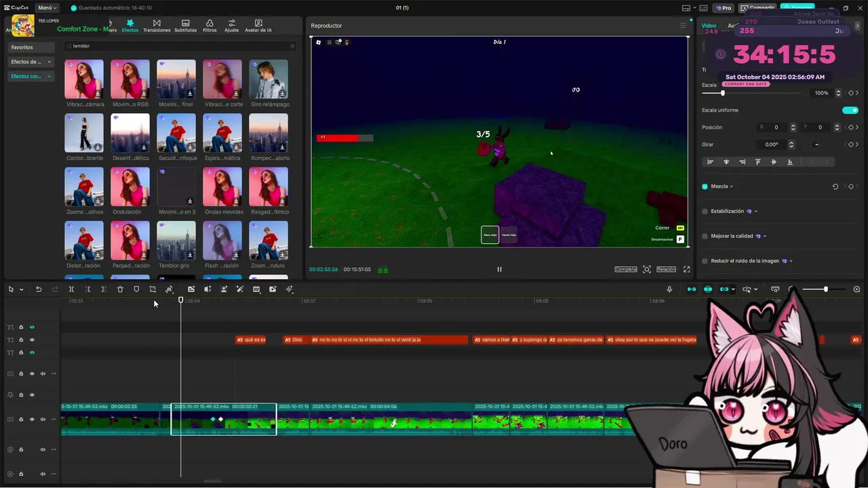Click the Relación aspect ratio button
The width and height of the screenshot is (868, 488).
tap(666, 269)
